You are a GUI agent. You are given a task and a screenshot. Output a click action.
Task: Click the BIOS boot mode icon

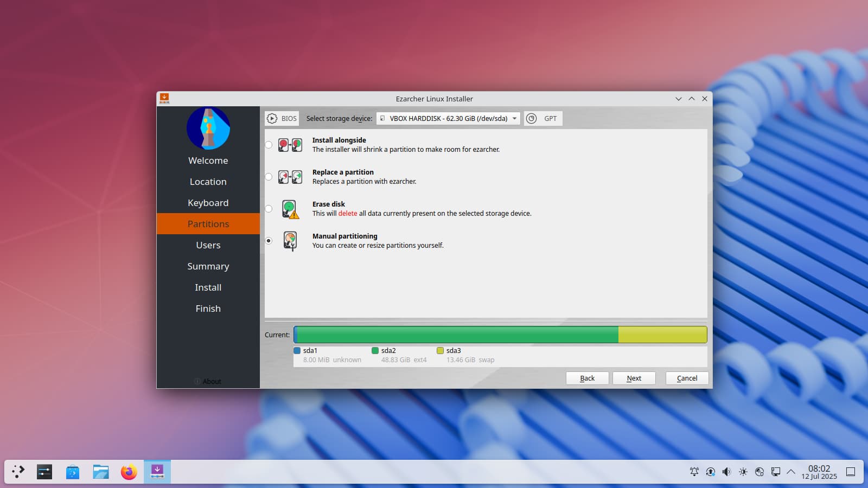click(x=272, y=119)
